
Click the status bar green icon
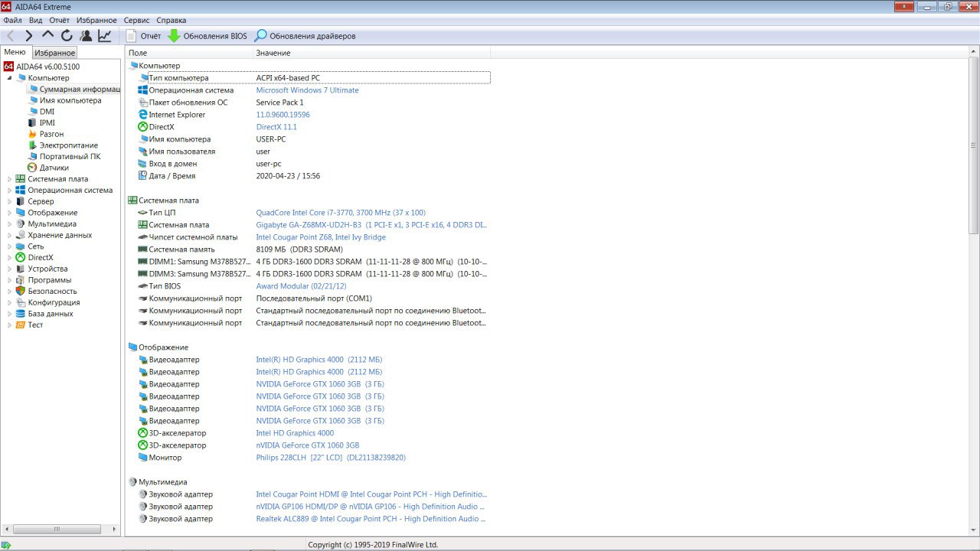click(6, 545)
